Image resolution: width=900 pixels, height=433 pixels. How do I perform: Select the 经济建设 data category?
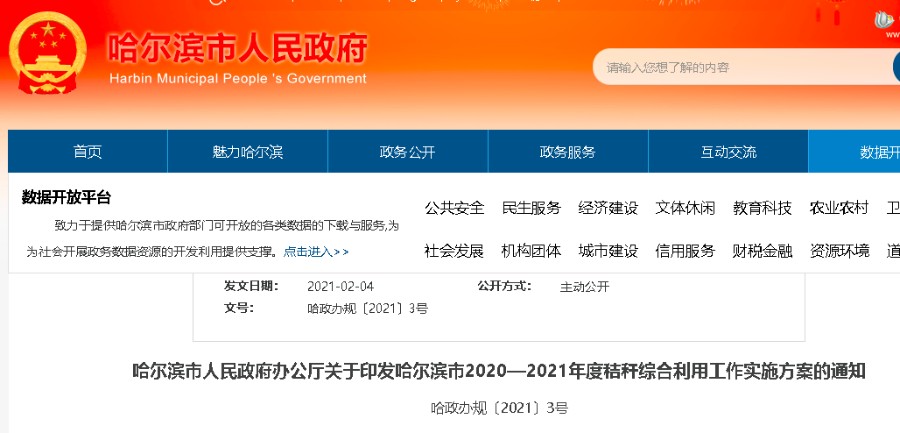[x=608, y=208]
